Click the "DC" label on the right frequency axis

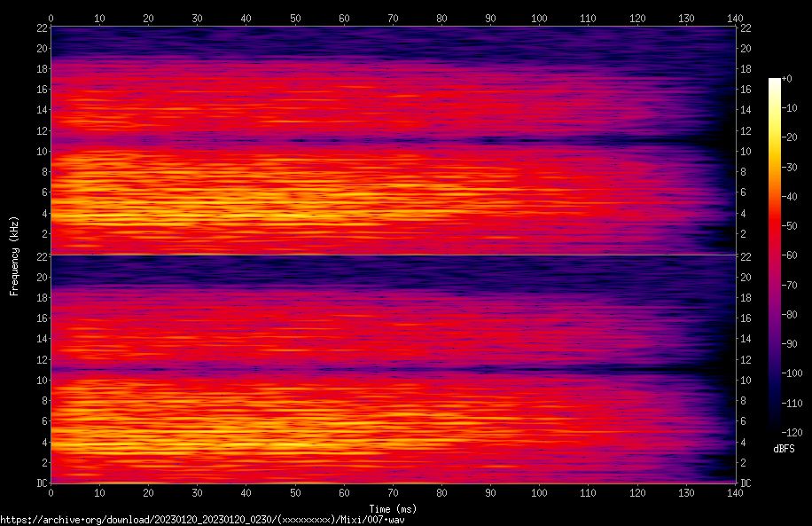point(746,483)
